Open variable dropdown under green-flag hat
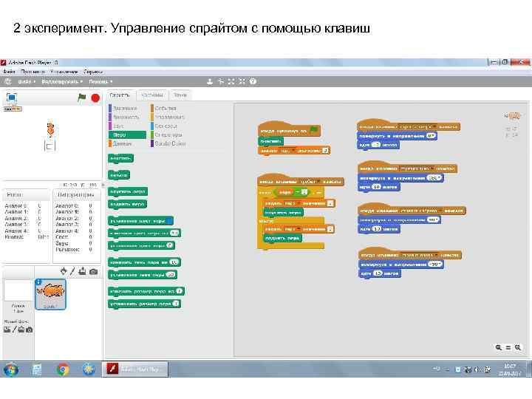The image size is (532, 399). point(287,151)
